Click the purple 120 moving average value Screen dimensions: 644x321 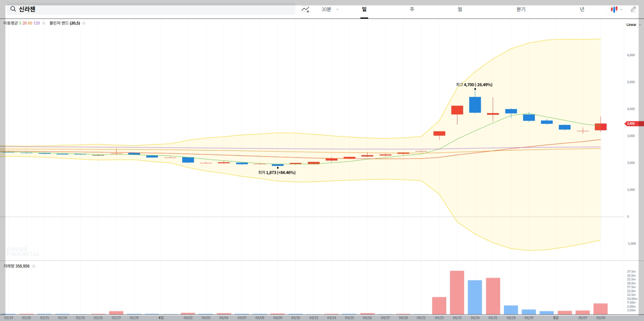coord(36,23)
